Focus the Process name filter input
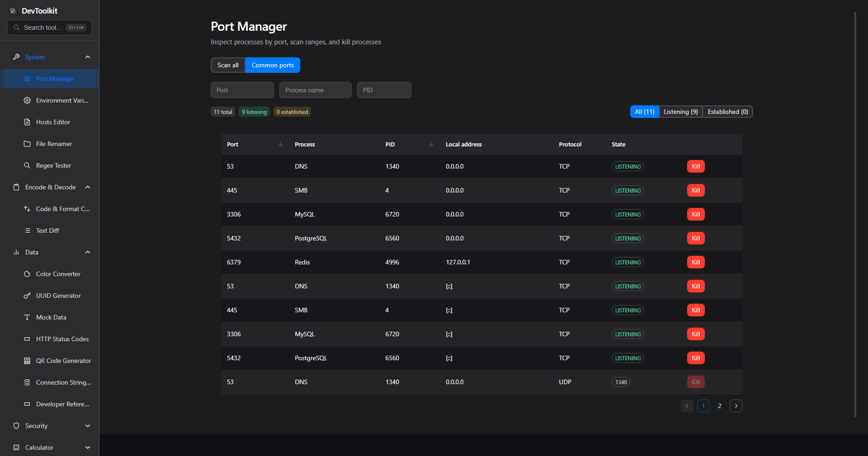The image size is (868, 456). (316, 90)
